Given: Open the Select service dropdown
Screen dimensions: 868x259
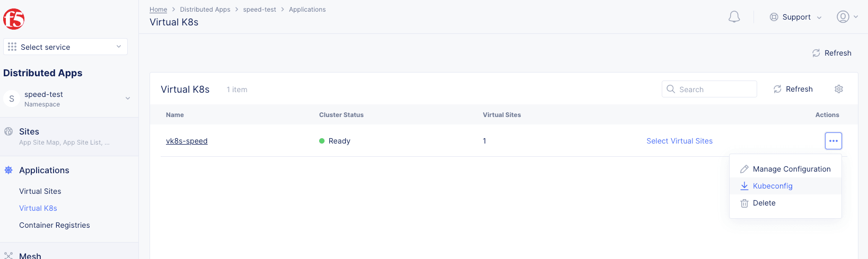Looking at the screenshot, I should 65,47.
